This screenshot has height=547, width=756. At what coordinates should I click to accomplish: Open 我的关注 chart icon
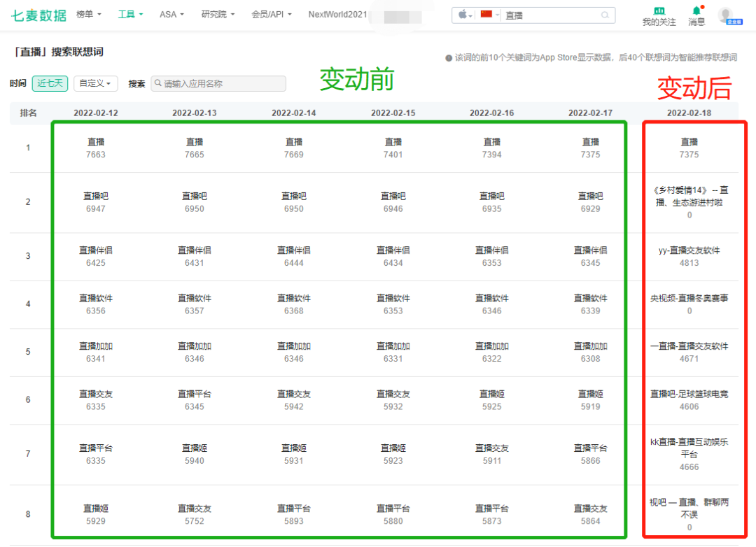(659, 11)
